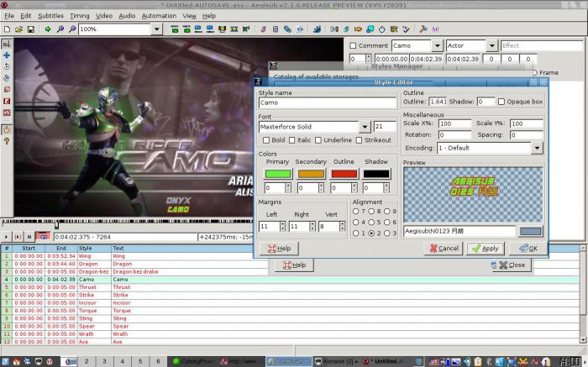Open the Video menu

coord(104,16)
